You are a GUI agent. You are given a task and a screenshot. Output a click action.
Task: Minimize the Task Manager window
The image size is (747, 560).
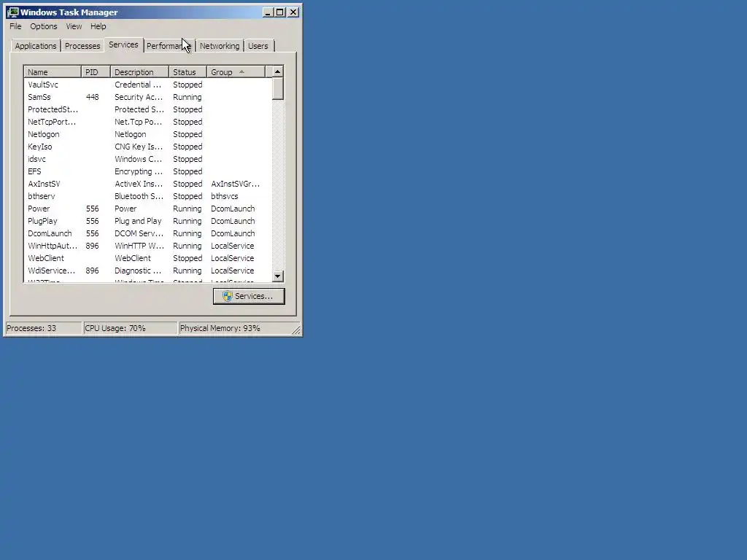click(268, 12)
